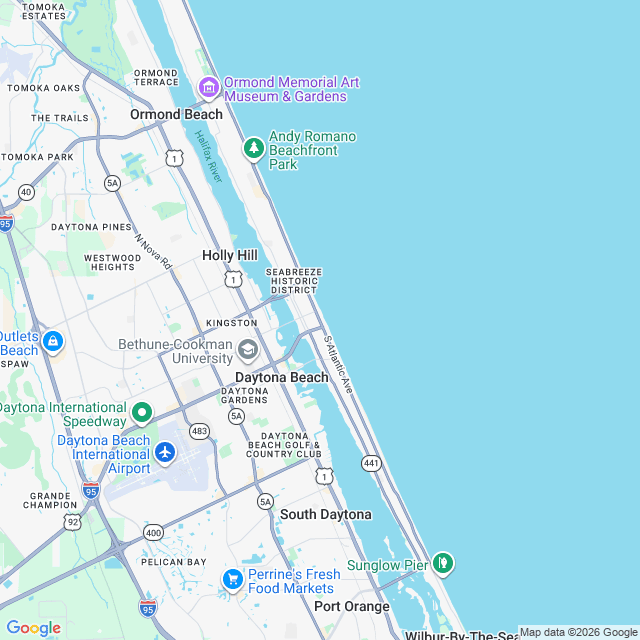Click the Grande Champion neighborhood label

[x=50, y=500]
